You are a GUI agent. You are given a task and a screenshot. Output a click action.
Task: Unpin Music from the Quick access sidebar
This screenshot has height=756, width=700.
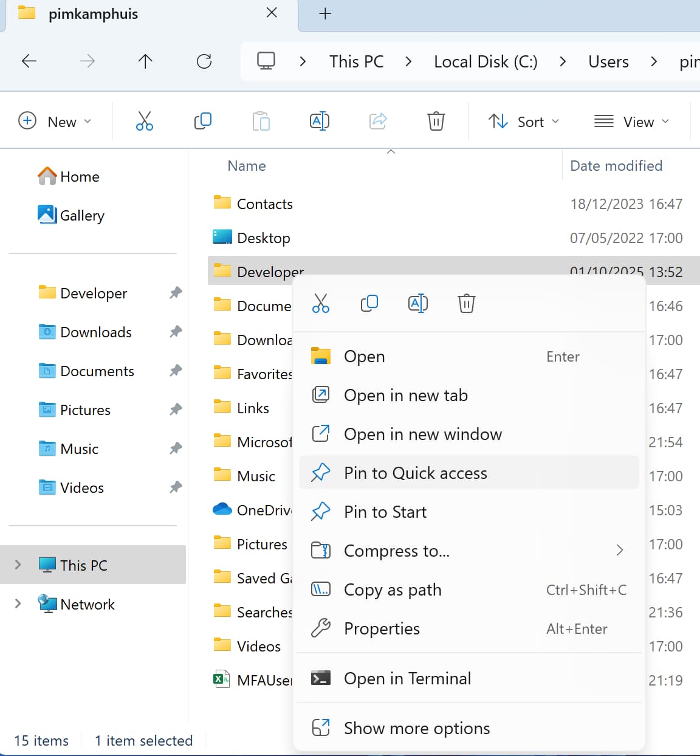[x=176, y=448]
